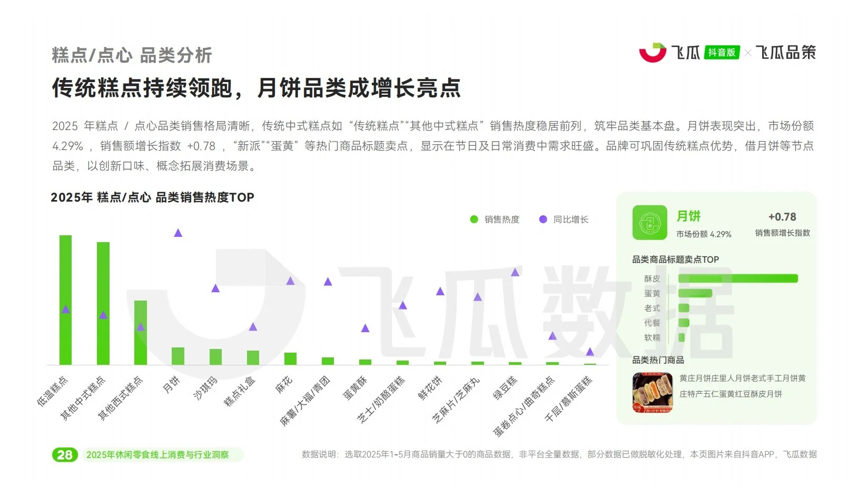Click the +0.78 销售额增长指数 value
The height and width of the screenshot is (499, 868).
tap(782, 216)
